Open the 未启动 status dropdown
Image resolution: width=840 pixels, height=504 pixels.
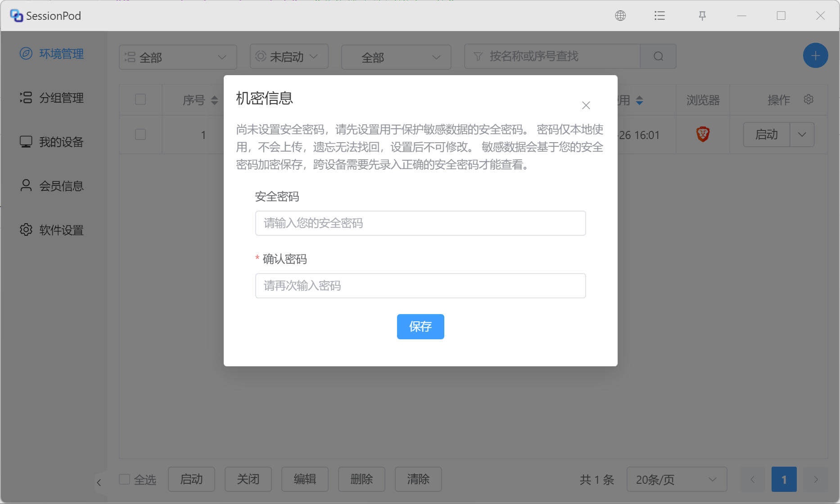pyautogui.click(x=289, y=56)
